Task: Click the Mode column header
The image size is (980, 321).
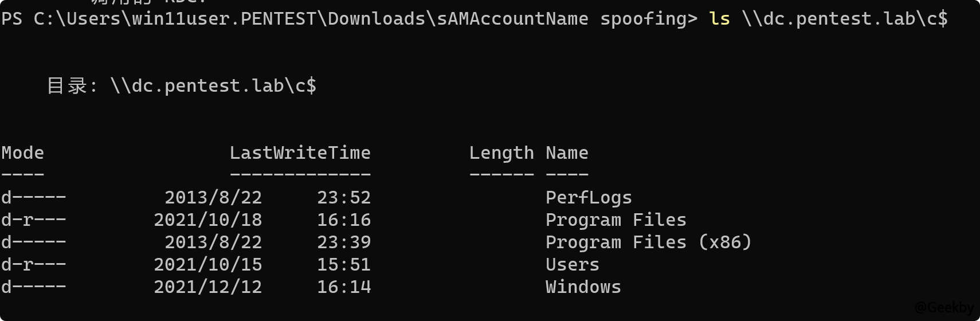Action: click(x=22, y=153)
